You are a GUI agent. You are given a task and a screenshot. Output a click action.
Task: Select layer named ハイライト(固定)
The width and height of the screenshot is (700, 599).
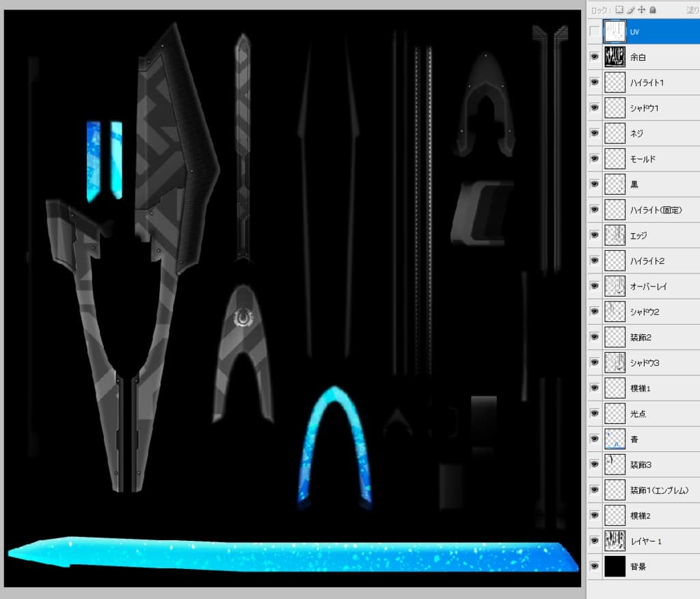point(656,210)
